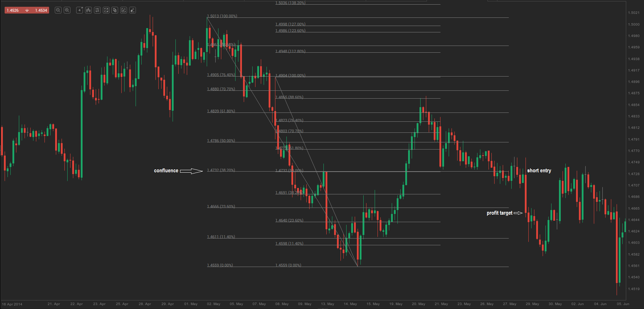Click the white arrow beside confluence

[x=191, y=171]
